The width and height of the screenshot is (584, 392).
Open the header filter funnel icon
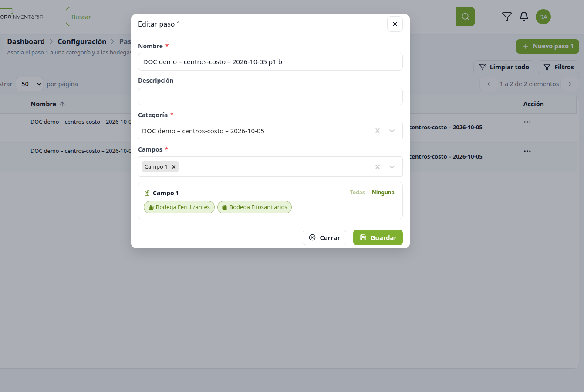[x=506, y=17]
